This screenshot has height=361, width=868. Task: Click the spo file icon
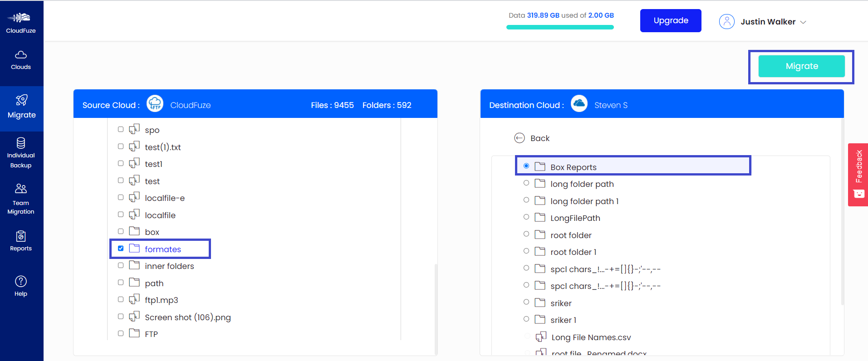click(x=134, y=129)
